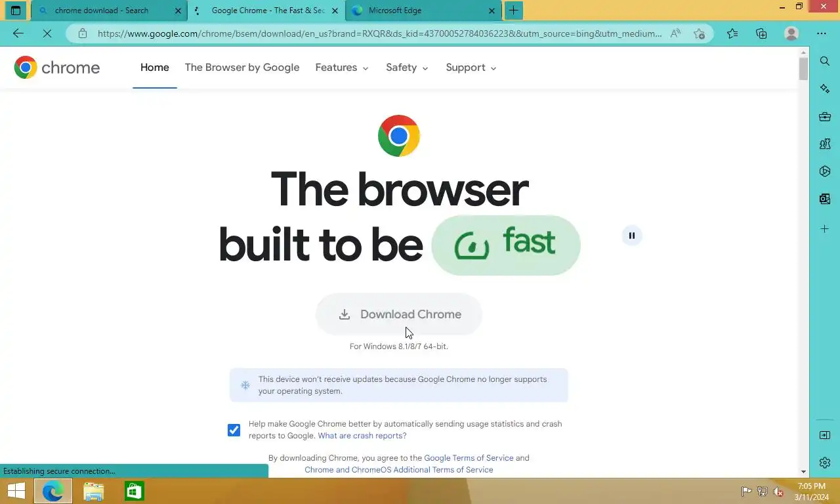Open Chrome and ChromeOS Additional Terms link
Screen dimensions: 840x504
click(x=399, y=470)
